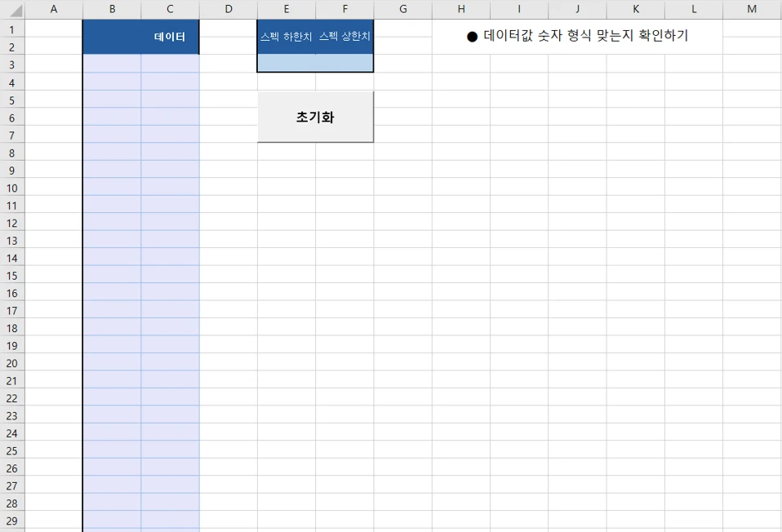Click the lower spec limit input cell E3
782x532 pixels.
pos(287,64)
